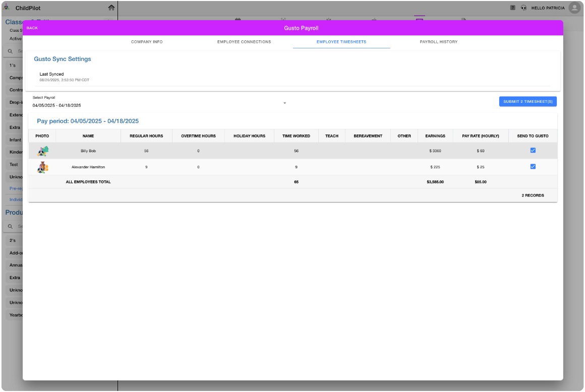Uncheck Send to Gusto for Billy Bob
The image size is (585, 392).
[533, 150]
